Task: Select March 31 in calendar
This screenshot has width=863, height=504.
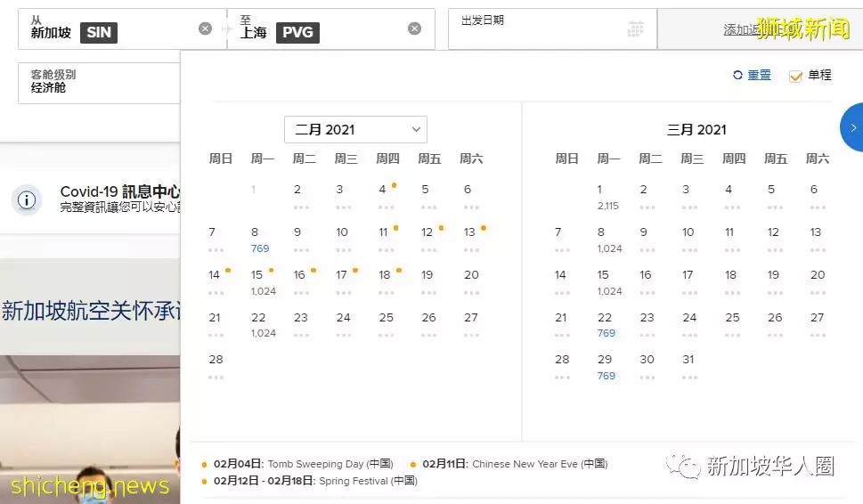Action: point(689,367)
